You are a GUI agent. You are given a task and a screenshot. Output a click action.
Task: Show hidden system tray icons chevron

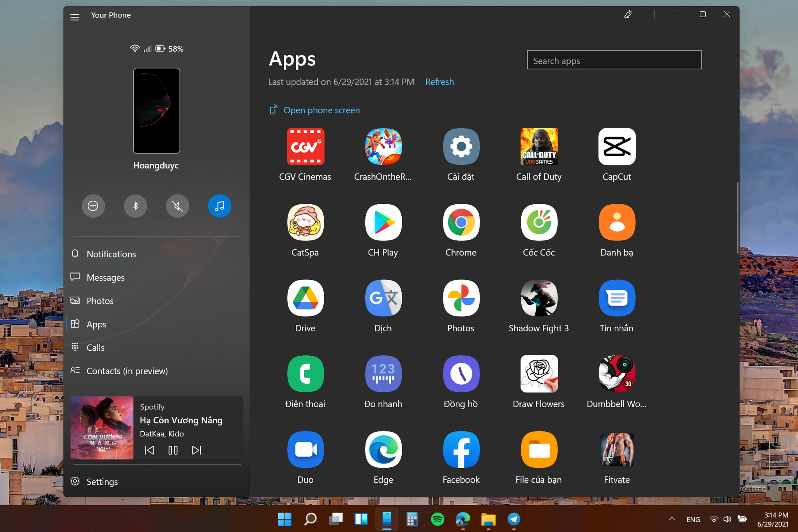[672, 519]
